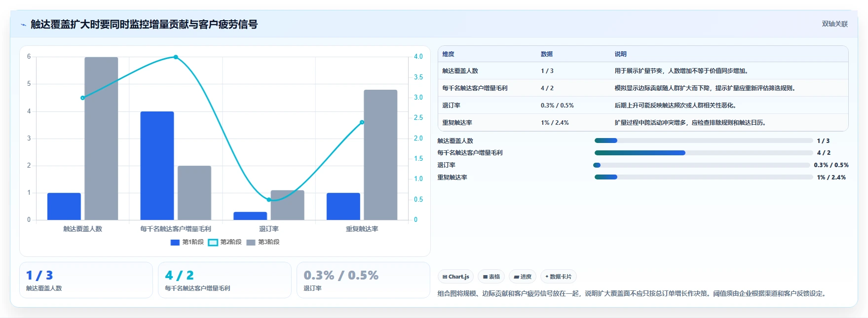Click the 重复触达率 progress bar
Screen dimensions: 868x318
point(704,177)
